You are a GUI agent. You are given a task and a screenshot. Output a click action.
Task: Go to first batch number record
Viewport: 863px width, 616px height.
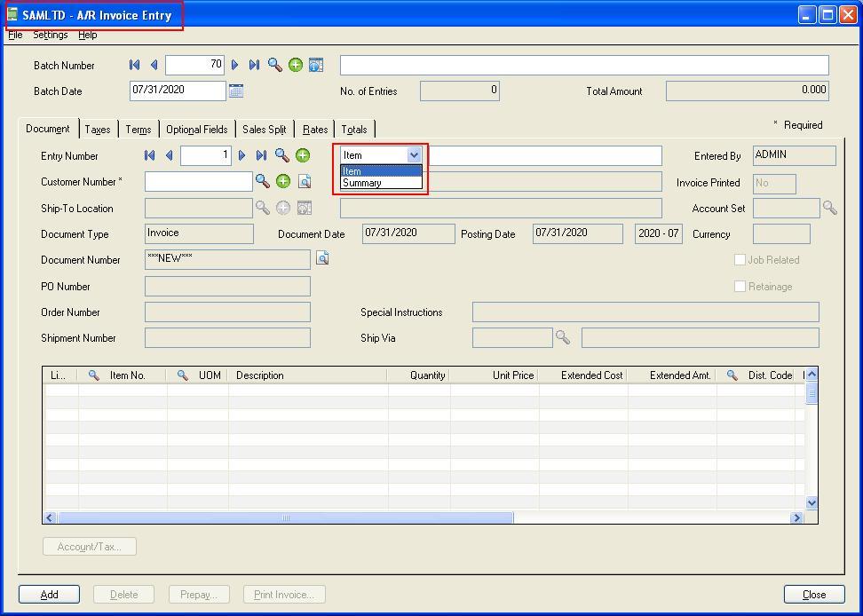[135, 65]
